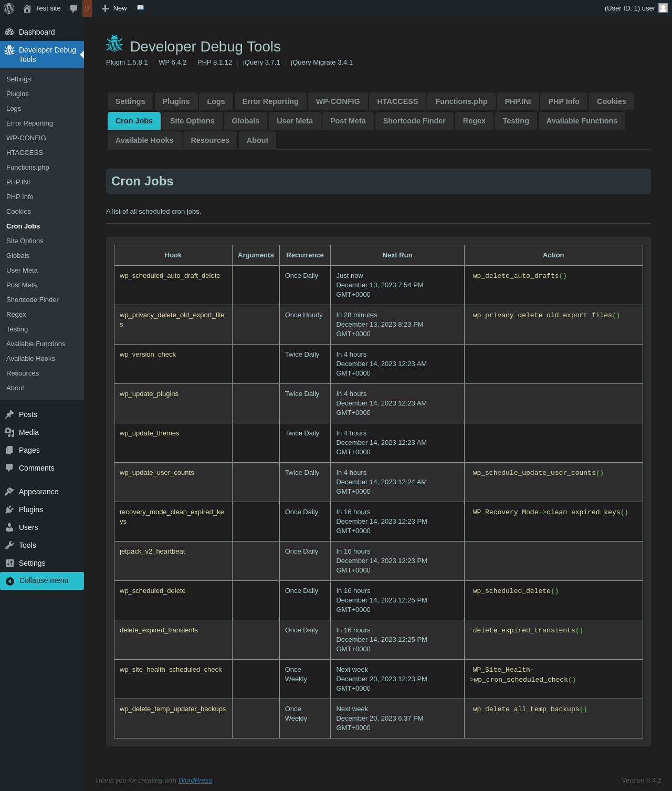Click the Appearance paintbrush icon
The height and width of the screenshot is (791, 672).
(9, 492)
